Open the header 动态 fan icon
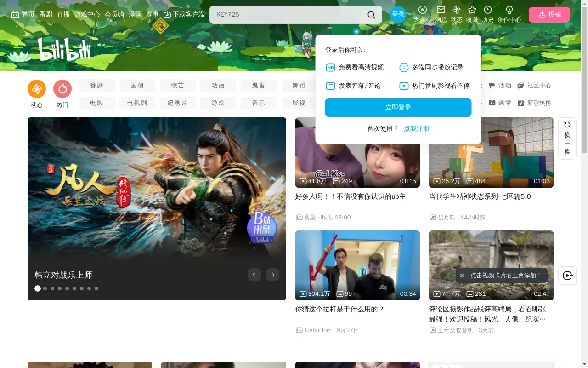The height and width of the screenshot is (368, 588). 457,14
